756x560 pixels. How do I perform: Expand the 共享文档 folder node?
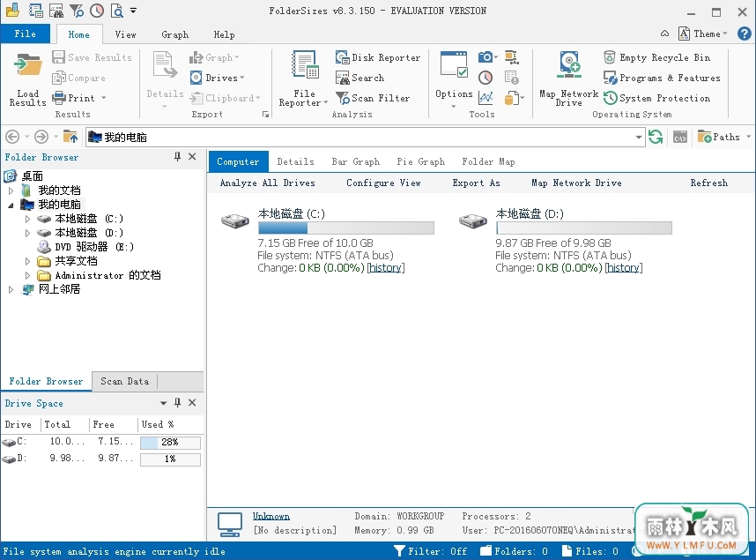[27, 261]
